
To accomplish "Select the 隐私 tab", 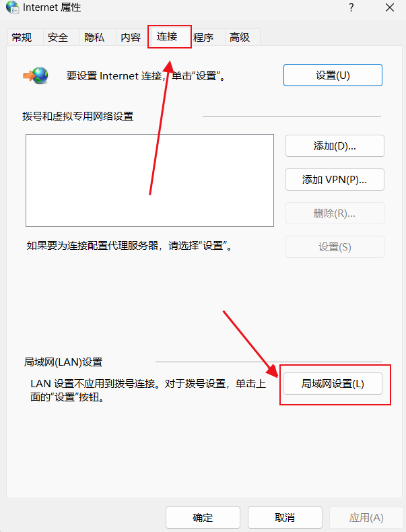I will tap(94, 37).
